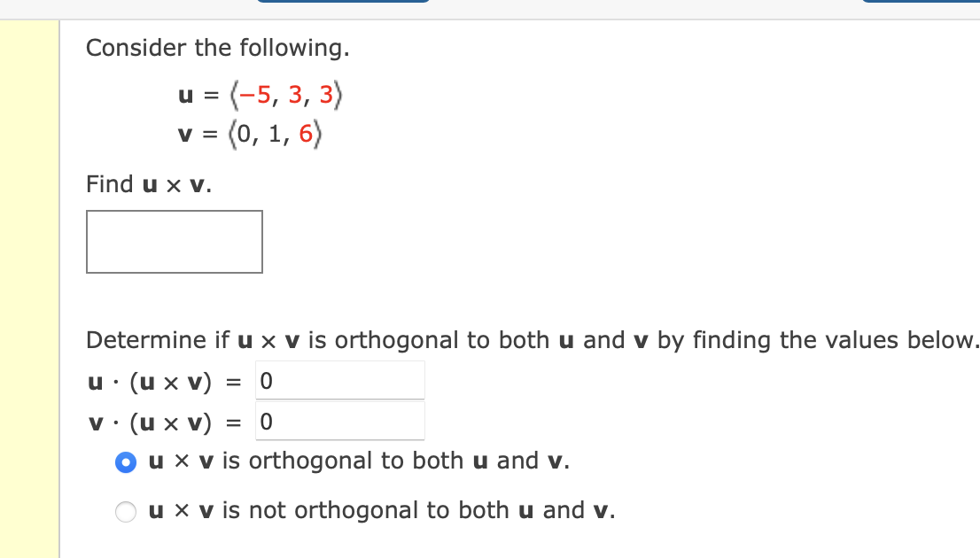The height and width of the screenshot is (558, 980).
Task: Click the empty answer box for u × v
Action: coord(174,241)
